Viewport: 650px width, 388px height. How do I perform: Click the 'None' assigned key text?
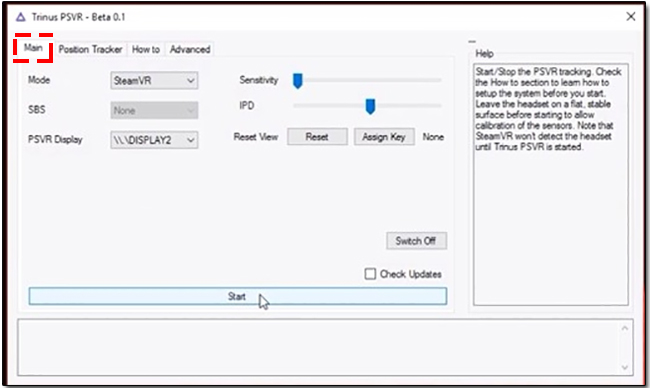(433, 137)
